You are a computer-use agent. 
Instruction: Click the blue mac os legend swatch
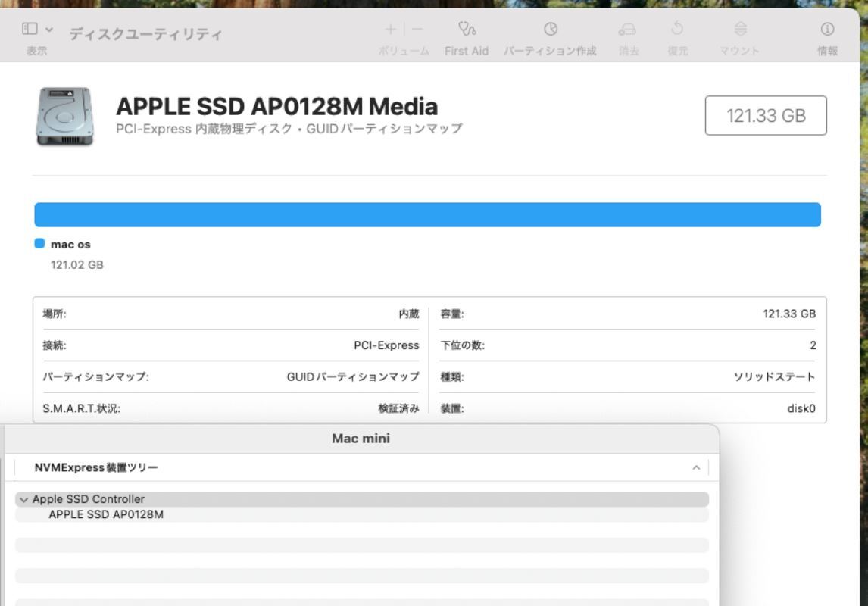coord(40,244)
